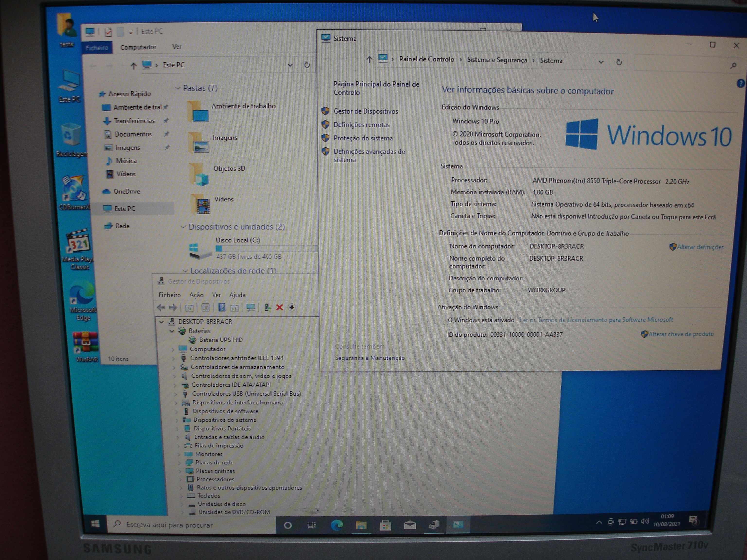This screenshot has height=560, width=747.
Task: Open Ver tab in Este PC ribbon
Action: (177, 47)
